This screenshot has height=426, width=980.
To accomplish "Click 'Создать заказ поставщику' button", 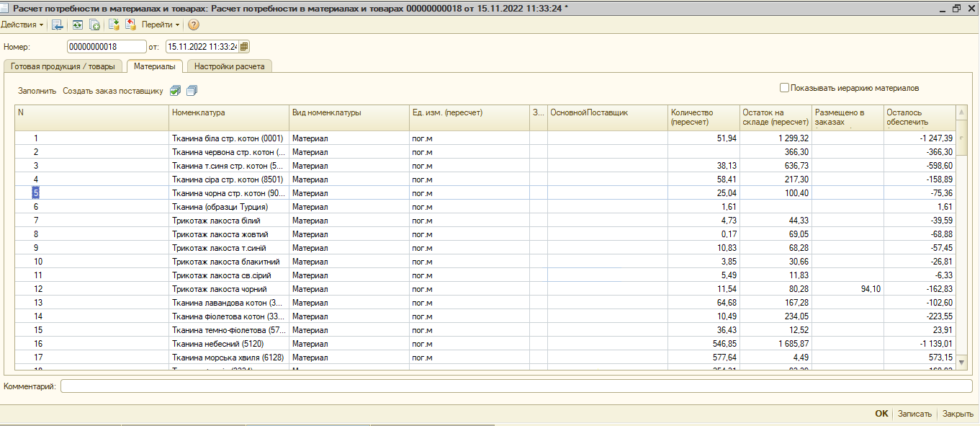I will point(113,91).
